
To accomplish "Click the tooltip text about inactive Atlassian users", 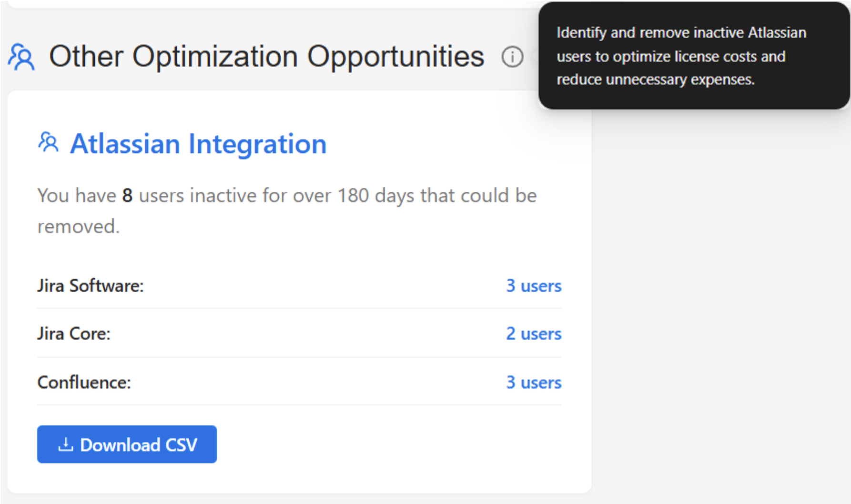I will (681, 56).
